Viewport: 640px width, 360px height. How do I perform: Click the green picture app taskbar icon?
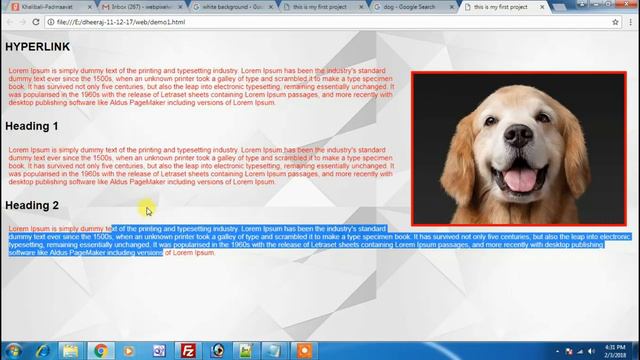click(x=246, y=351)
